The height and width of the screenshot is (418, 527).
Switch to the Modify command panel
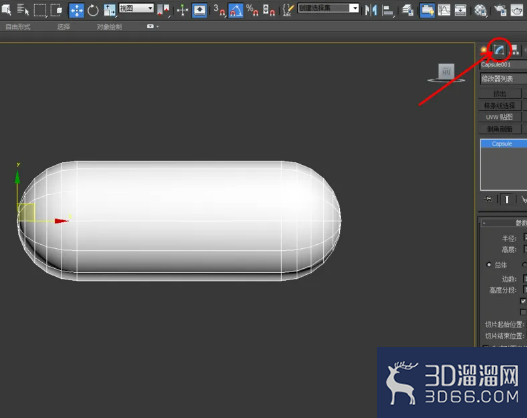[499, 50]
